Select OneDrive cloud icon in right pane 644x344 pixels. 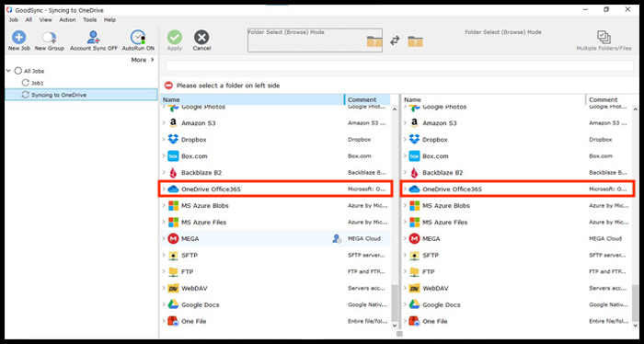(414, 189)
